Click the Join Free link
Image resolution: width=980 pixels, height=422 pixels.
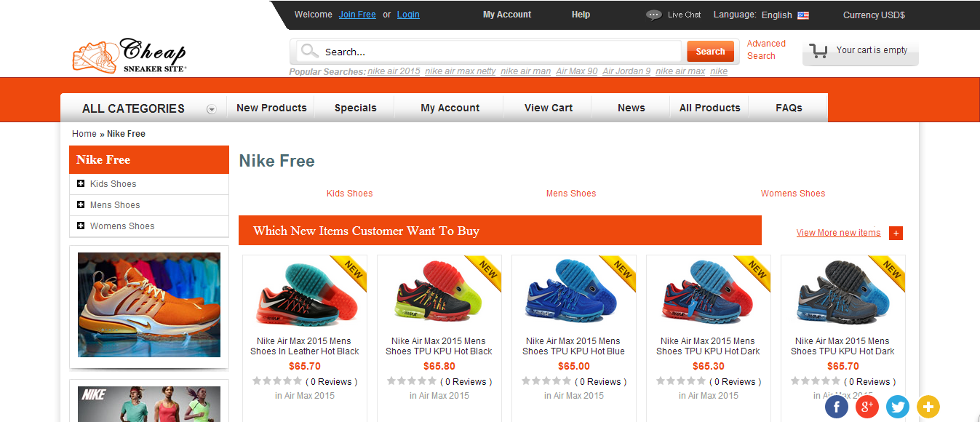(x=357, y=15)
